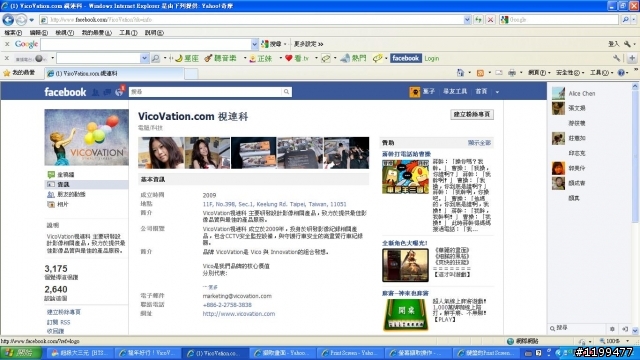
Task: Open the 檢視 menu
Action: pos(64,33)
